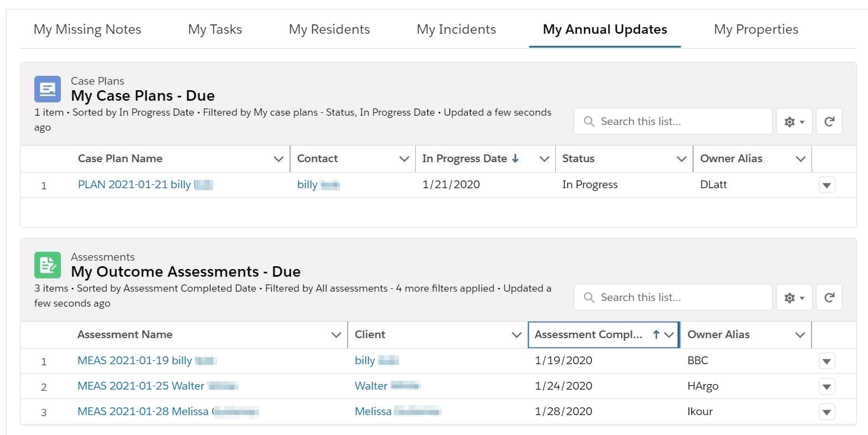Click the Case Plans blue list icon
Screen dimensions: 868x435
pyautogui.click(x=48, y=89)
